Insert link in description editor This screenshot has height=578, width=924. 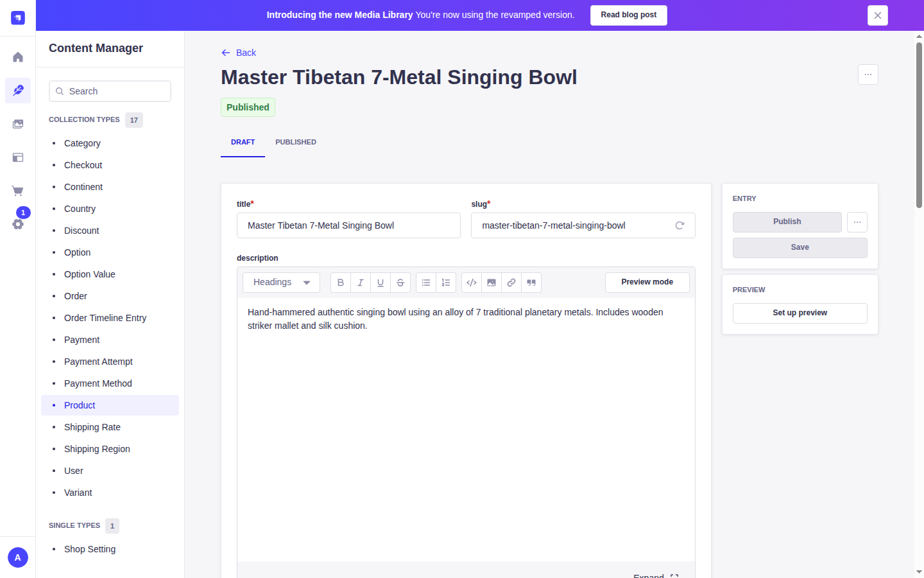511,283
